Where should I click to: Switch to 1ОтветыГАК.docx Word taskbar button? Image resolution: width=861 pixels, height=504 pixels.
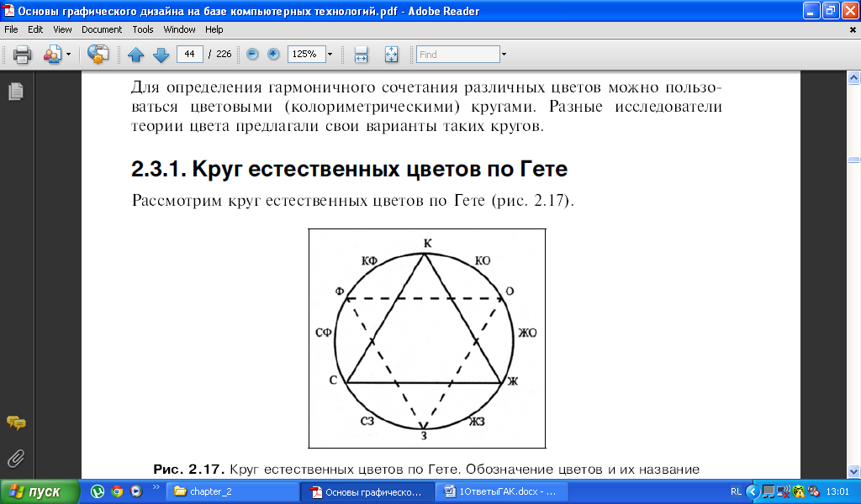tap(502, 491)
